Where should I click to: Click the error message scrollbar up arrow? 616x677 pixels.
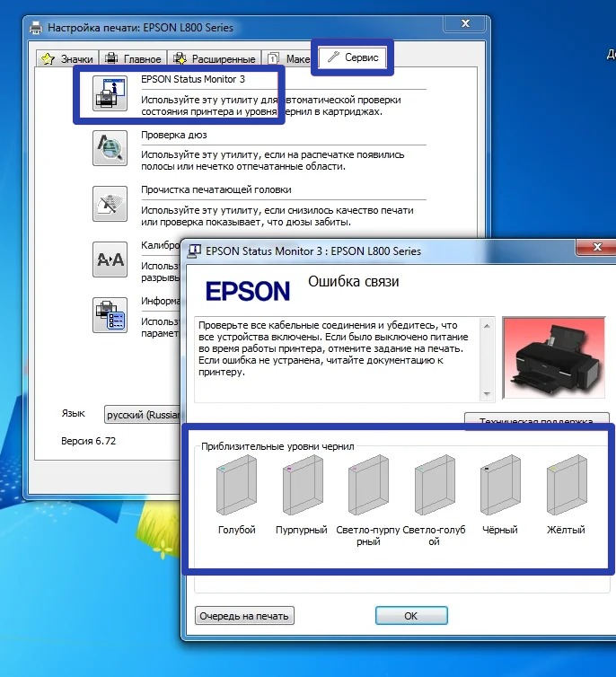tap(487, 326)
